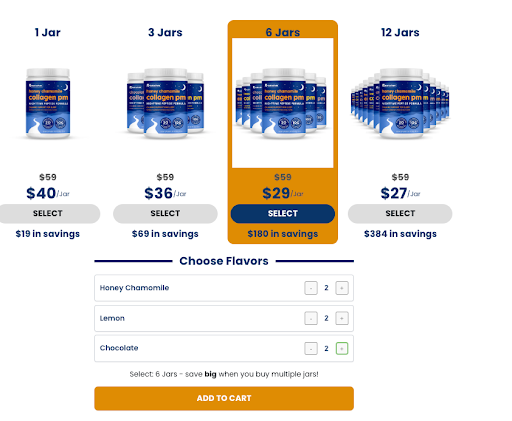Select the 12 Jars option

pos(400,214)
